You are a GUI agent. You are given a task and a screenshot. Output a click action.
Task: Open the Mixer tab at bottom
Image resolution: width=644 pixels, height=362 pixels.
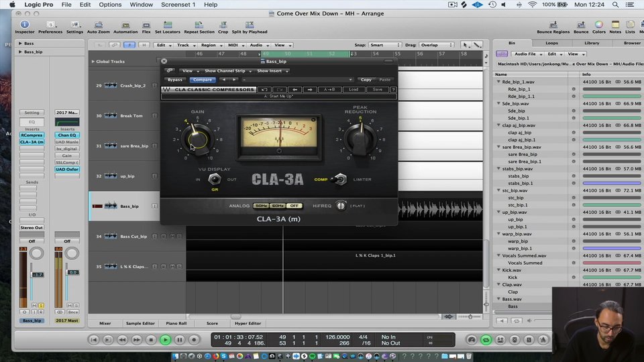pyautogui.click(x=105, y=323)
